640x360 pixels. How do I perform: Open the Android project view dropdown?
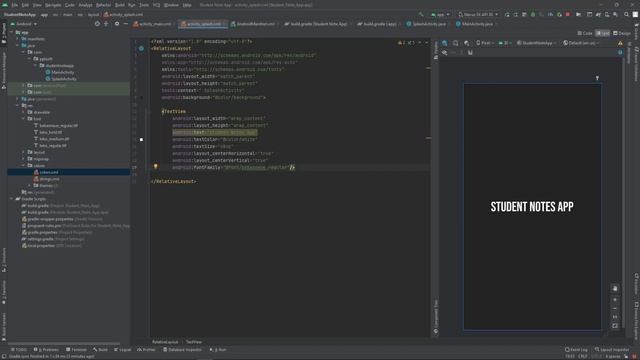pyautogui.click(x=24, y=24)
